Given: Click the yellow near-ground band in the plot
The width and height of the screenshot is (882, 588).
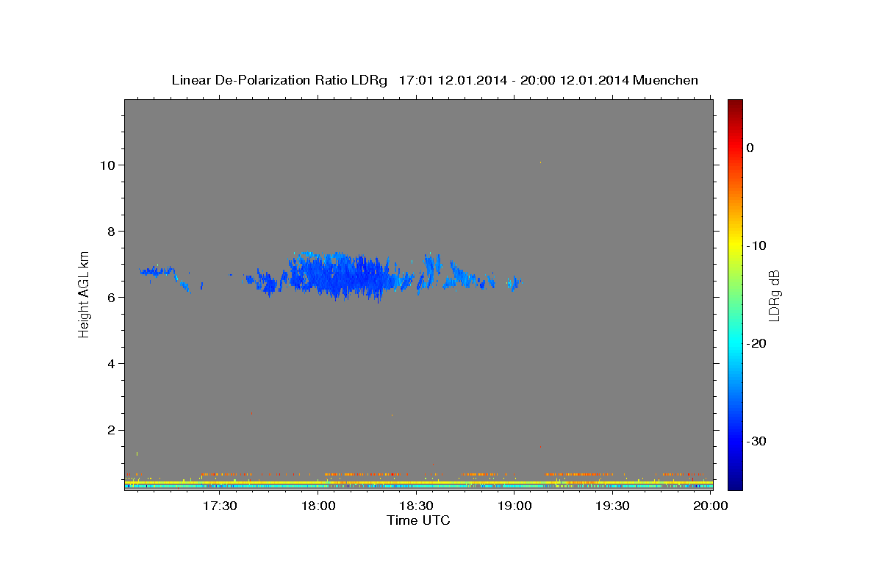Looking at the screenshot, I should (x=419, y=482).
